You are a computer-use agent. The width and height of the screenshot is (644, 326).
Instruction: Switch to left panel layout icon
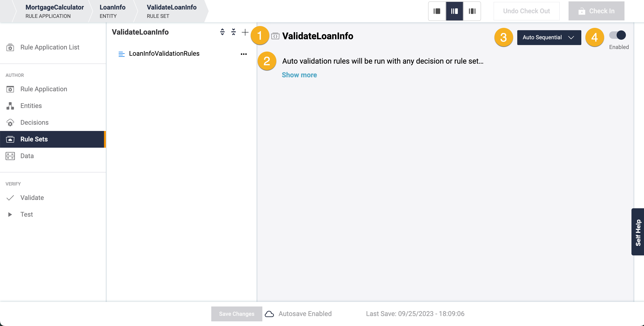[x=437, y=11]
